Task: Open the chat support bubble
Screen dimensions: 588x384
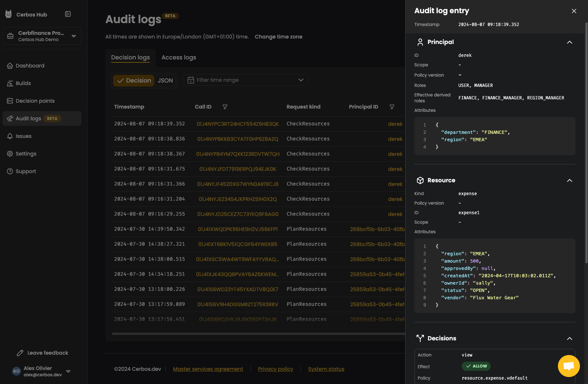Action: tap(569, 366)
